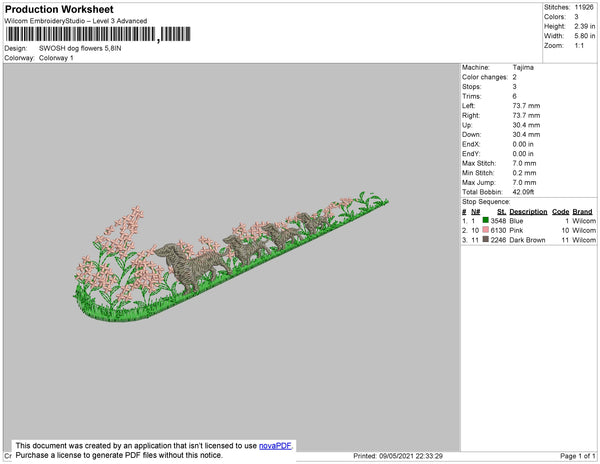600x464 pixels.
Task: Click the Max Jump value 7.0 mm
Action: coord(524,182)
